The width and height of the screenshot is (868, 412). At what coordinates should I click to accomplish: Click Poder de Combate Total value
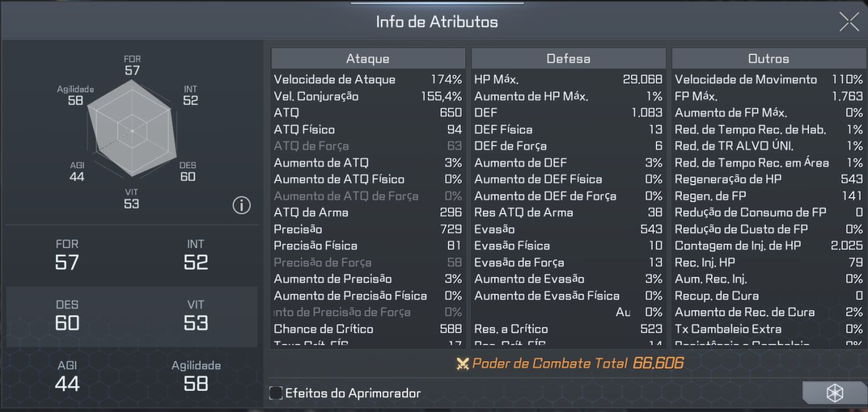pos(658,363)
